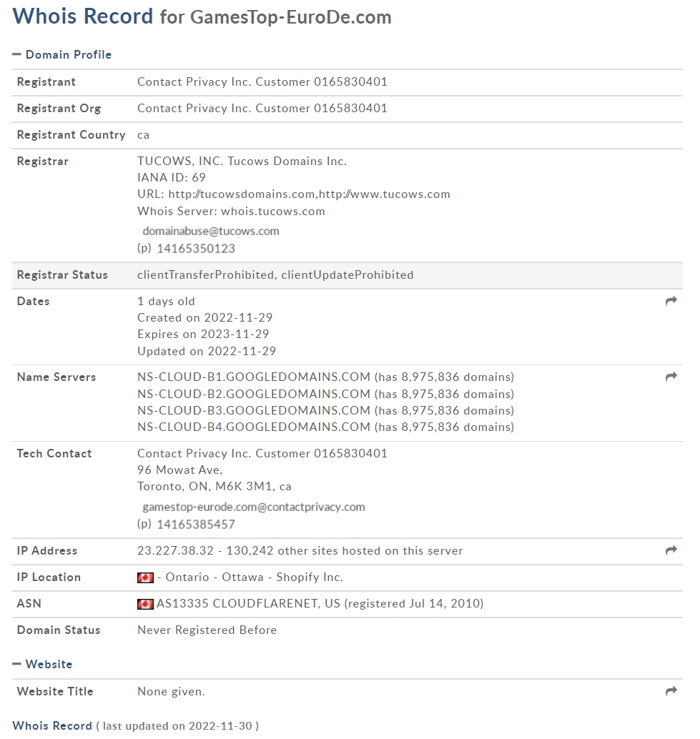The height and width of the screenshot is (739, 700).
Task: Click the Updated on 2022-11-29 date
Action: pos(207,351)
